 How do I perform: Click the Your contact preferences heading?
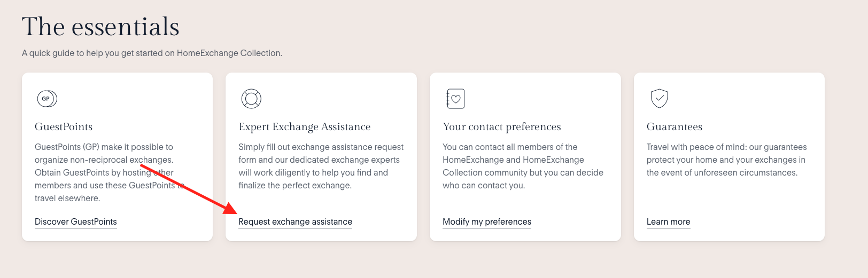[501, 127]
